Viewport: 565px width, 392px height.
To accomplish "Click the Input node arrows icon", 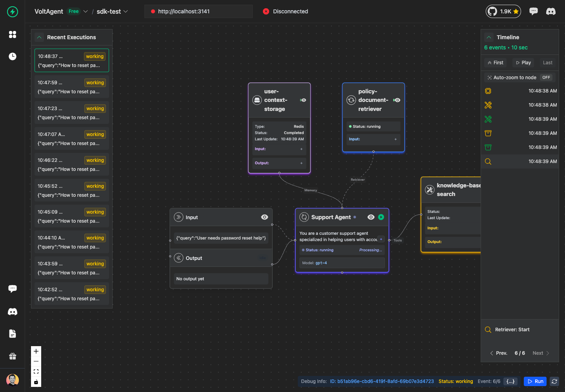I will [x=179, y=217].
